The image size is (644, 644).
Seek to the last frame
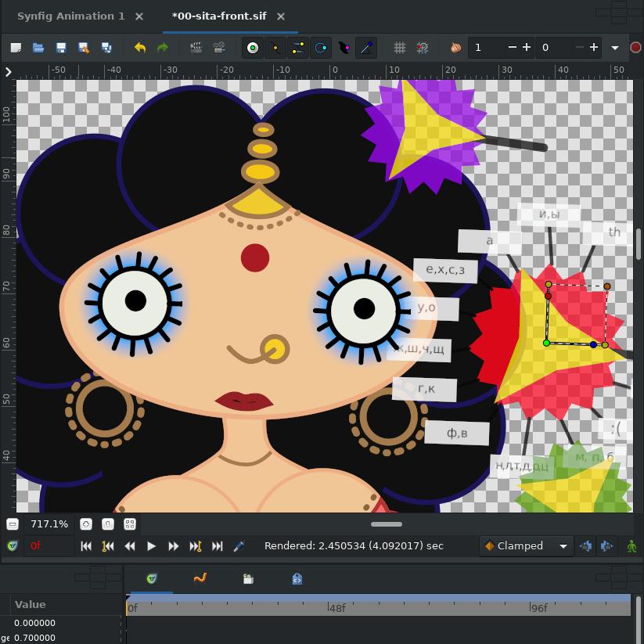[218, 546]
